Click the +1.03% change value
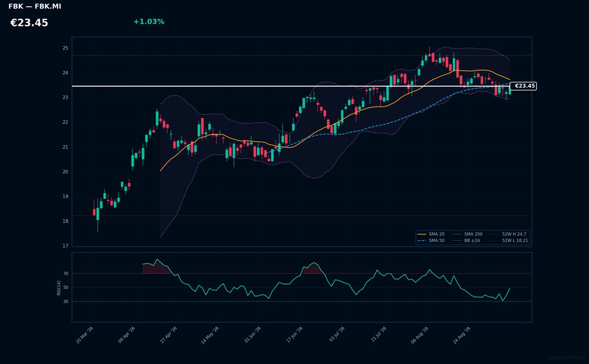 149,22
